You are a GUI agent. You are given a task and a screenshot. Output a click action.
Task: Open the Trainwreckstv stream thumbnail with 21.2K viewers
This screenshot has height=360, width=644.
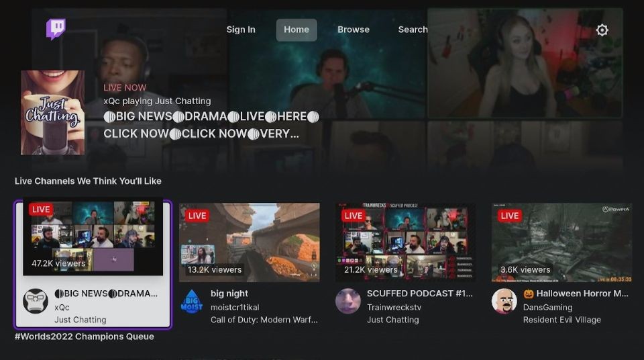(x=405, y=242)
